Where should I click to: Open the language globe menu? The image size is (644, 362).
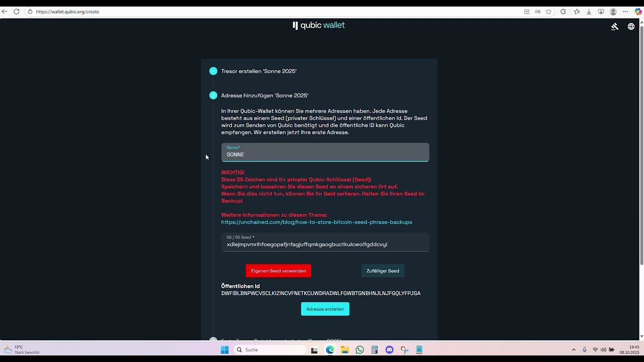click(x=631, y=27)
